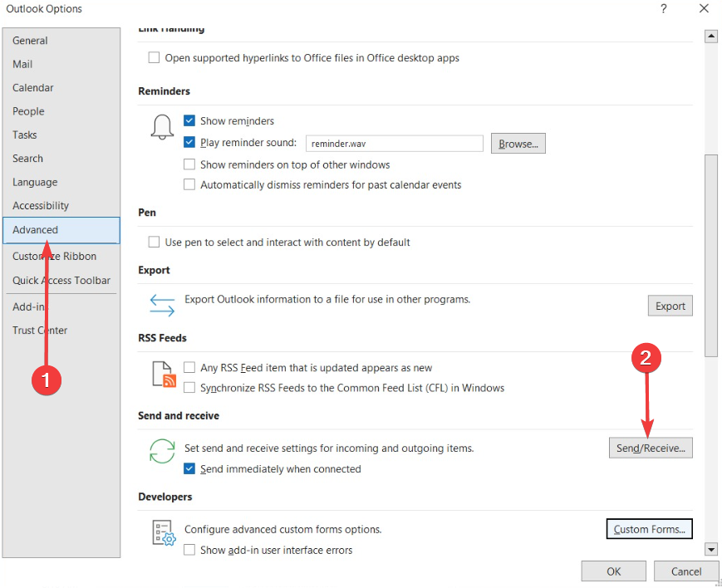Click the Send and receive section heading
This screenshot has height=588, width=722.
pos(179,416)
